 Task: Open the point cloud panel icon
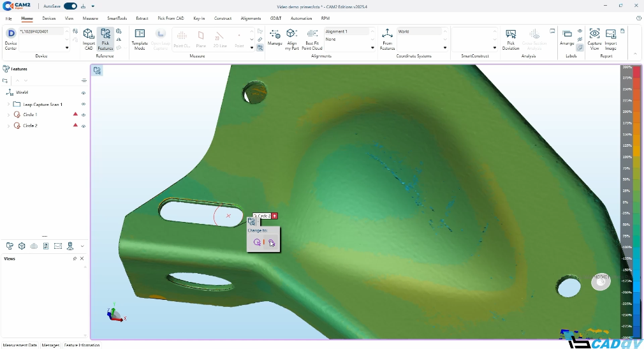[x=34, y=246]
